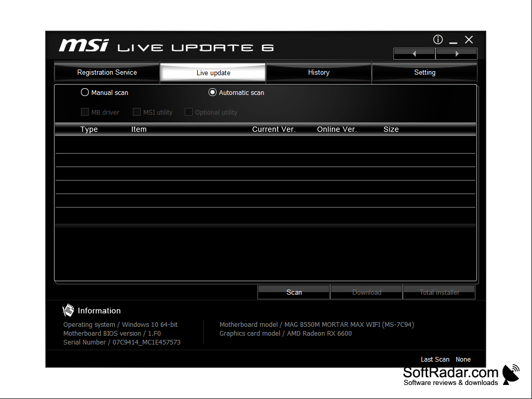
Task: Tick the MSI utility checkbox
Action: pos(137,112)
